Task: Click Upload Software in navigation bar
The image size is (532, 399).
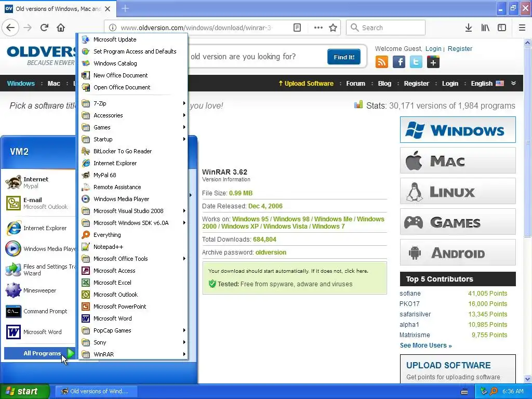Action: [x=306, y=84]
